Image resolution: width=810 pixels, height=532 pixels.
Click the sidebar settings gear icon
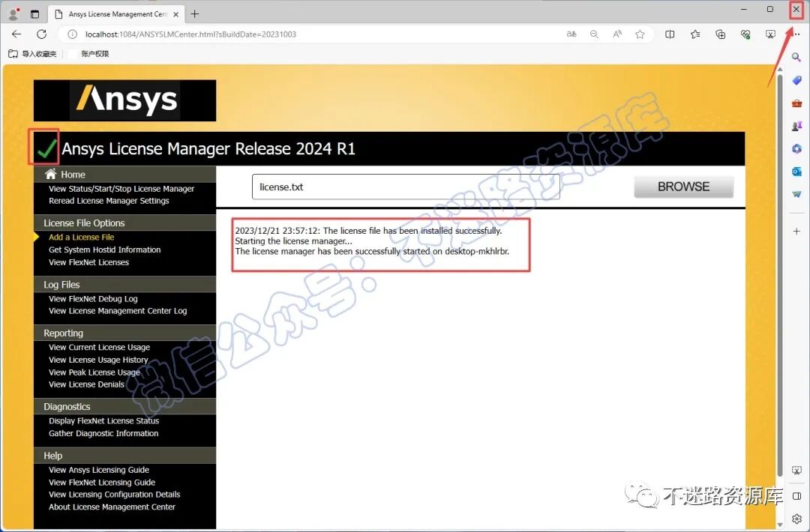796,519
